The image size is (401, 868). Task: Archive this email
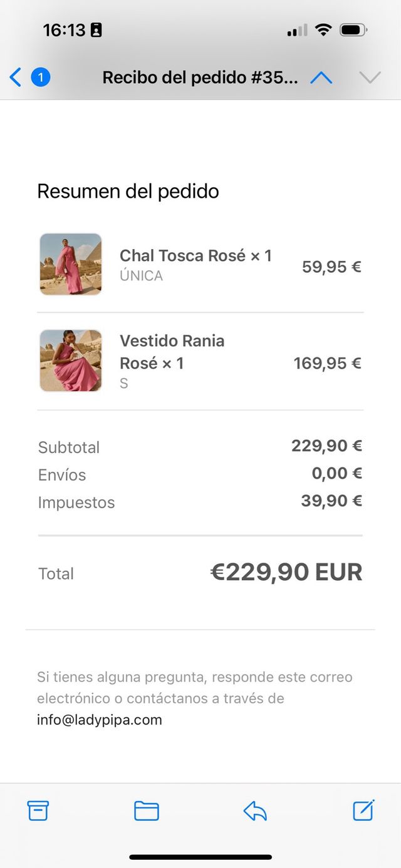click(x=38, y=811)
